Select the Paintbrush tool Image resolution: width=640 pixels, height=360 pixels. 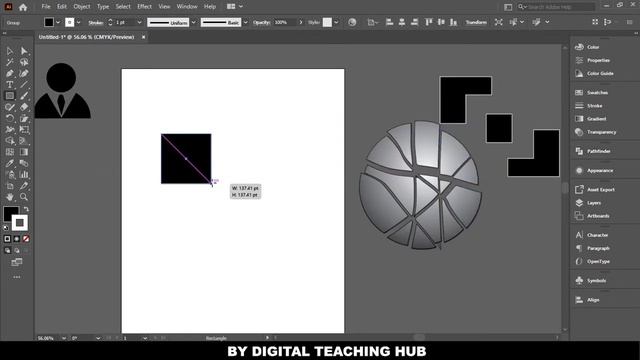pyautogui.click(x=24, y=96)
